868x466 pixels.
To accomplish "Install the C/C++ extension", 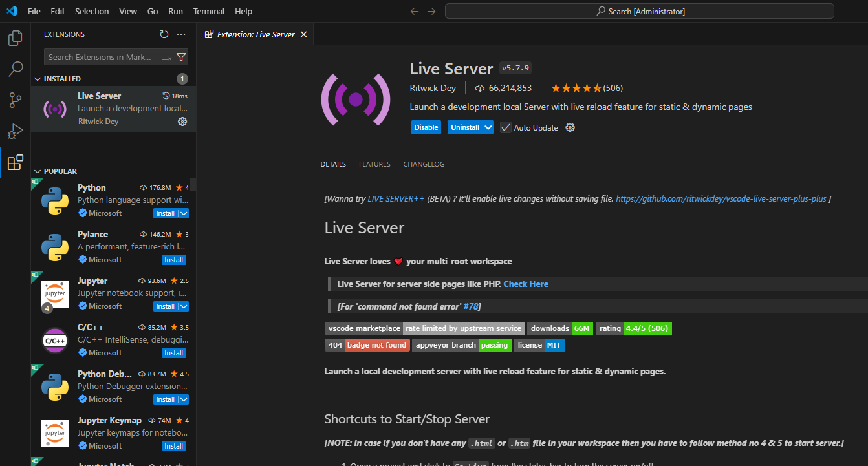I will [174, 353].
